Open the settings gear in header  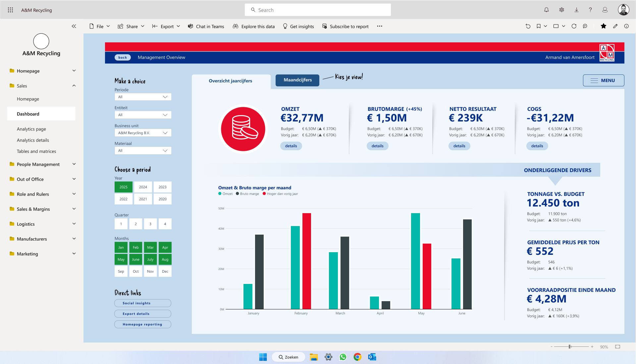(561, 10)
